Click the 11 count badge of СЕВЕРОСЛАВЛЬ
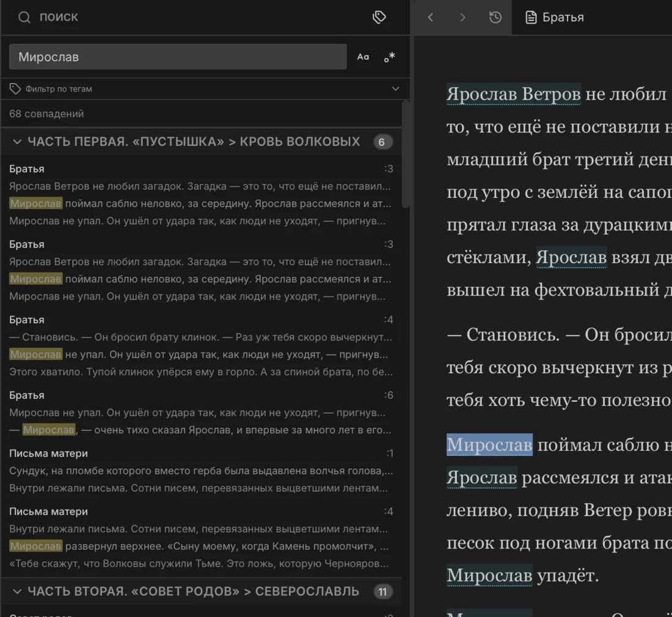 pyautogui.click(x=382, y=592)
